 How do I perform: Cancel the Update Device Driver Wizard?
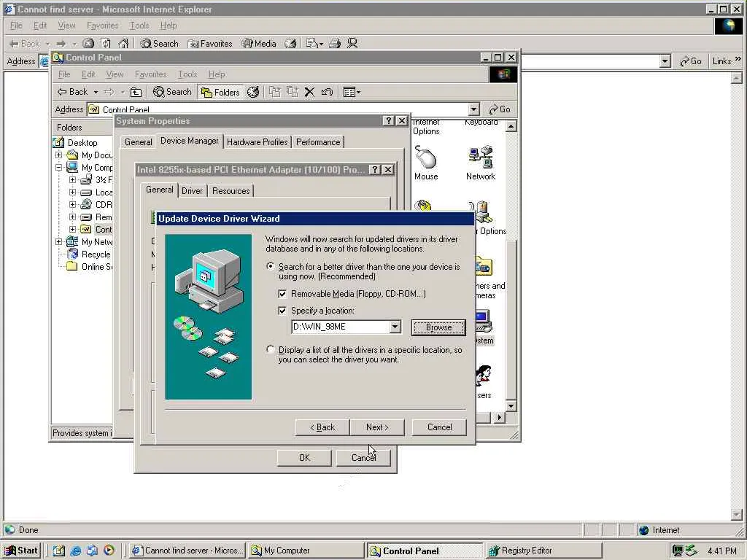click(439, 427)
